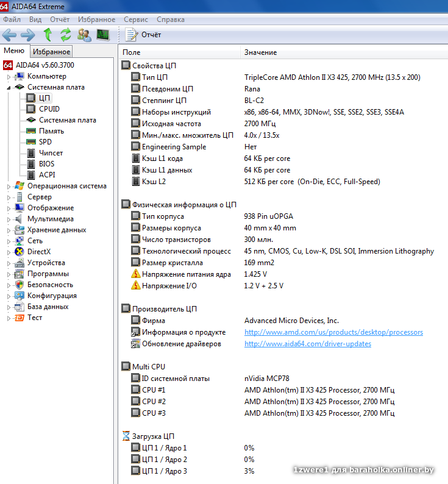Click the Безопасность shield icon

coord(20,285)
